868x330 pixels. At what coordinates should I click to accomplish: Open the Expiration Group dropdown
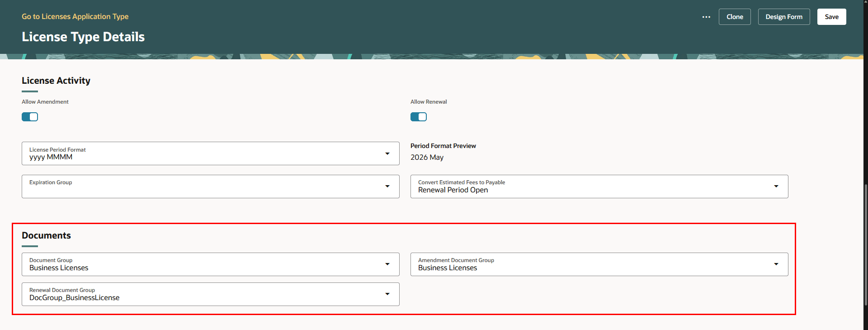coord(211,187)
